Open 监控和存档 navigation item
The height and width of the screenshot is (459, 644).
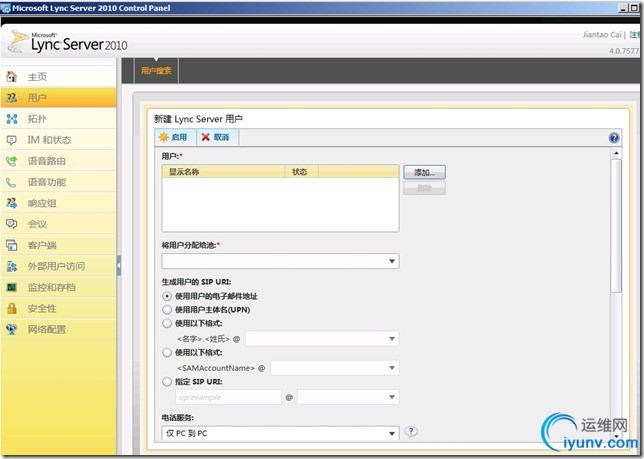point(58,287)
